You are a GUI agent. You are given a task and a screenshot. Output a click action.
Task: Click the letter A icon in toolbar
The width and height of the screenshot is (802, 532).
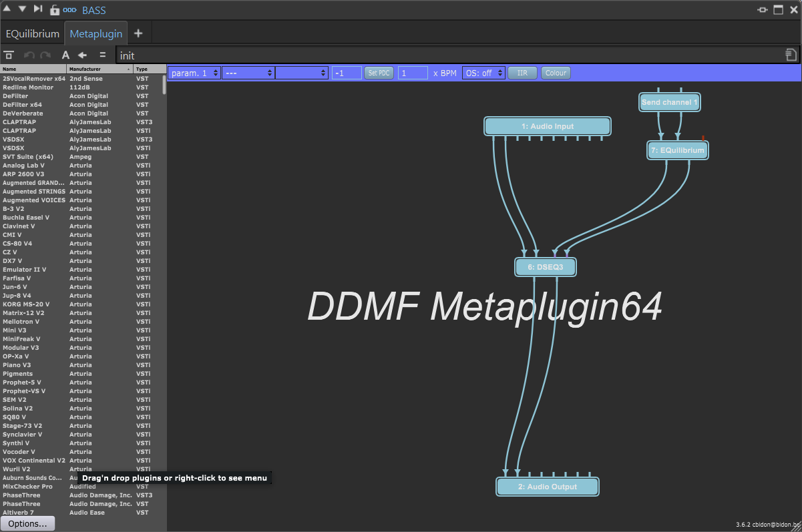pos(65,55)
